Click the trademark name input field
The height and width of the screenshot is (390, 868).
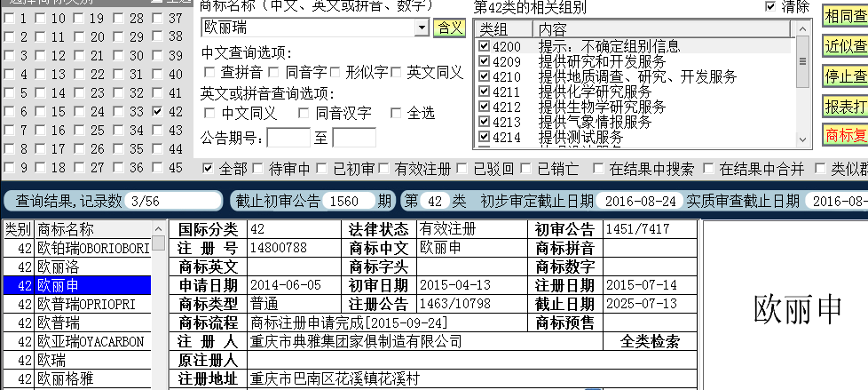308,28
